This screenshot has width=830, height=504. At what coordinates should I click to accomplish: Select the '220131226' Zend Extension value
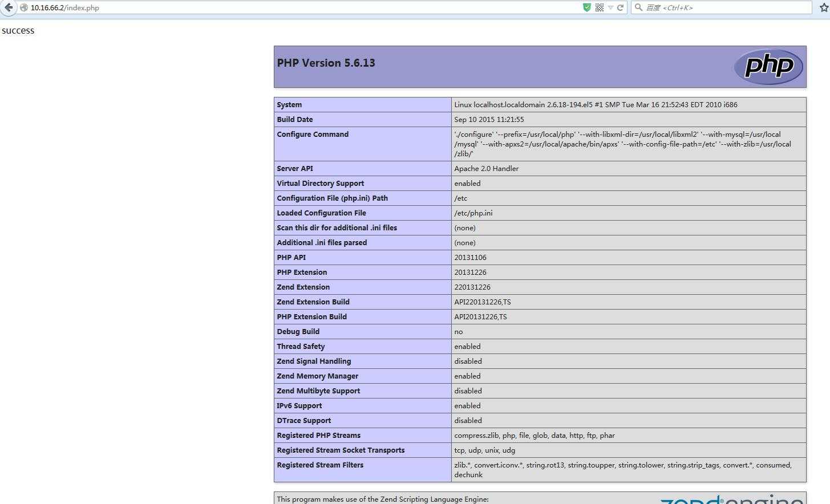pos(472,287)
